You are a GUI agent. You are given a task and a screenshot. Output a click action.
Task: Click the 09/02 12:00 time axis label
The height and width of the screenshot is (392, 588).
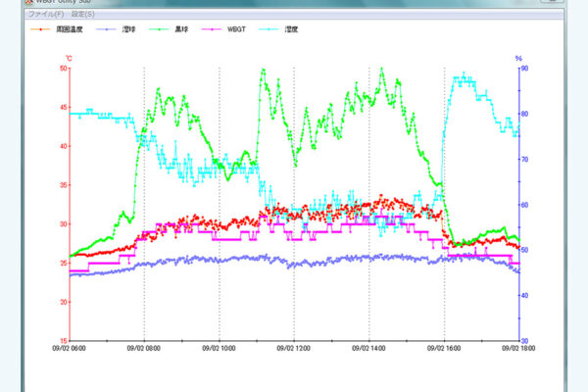click(294, 348)
